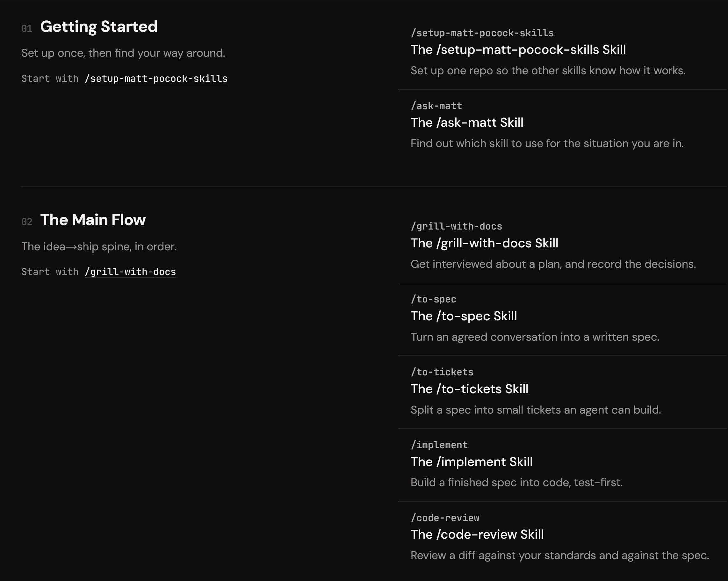Click the Getting Started section heading
Image resolution: width=728 pixels, height=581 pixels.
point(98,27)
